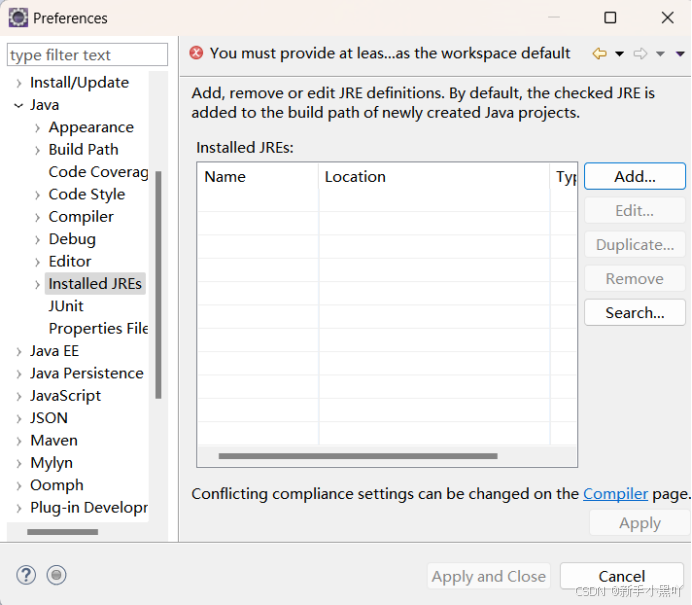The height and width of the screenshot is (605, 692).
Task: Select Oomph in the tree
Action: 57,485
